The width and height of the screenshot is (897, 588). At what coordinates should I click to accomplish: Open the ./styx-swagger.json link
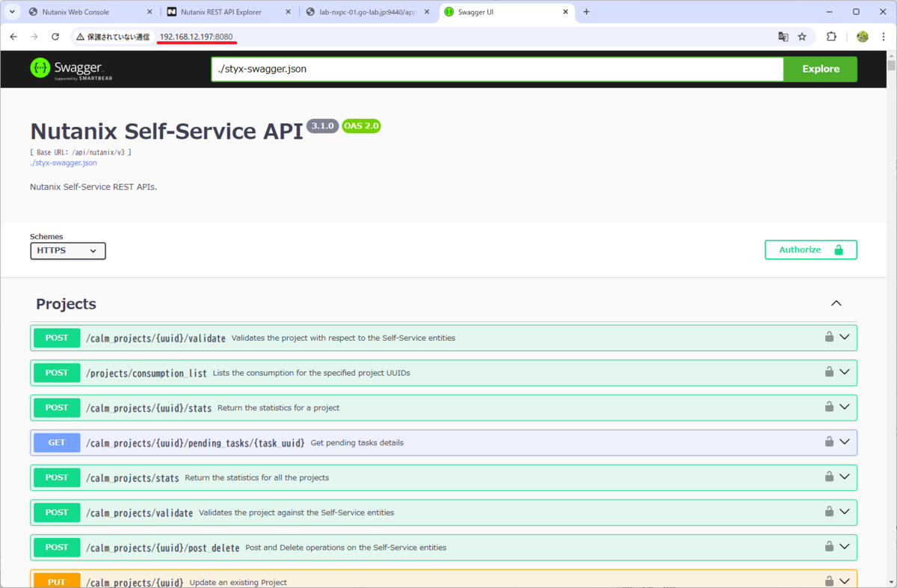pyautogui.click(x=63, y=163)
